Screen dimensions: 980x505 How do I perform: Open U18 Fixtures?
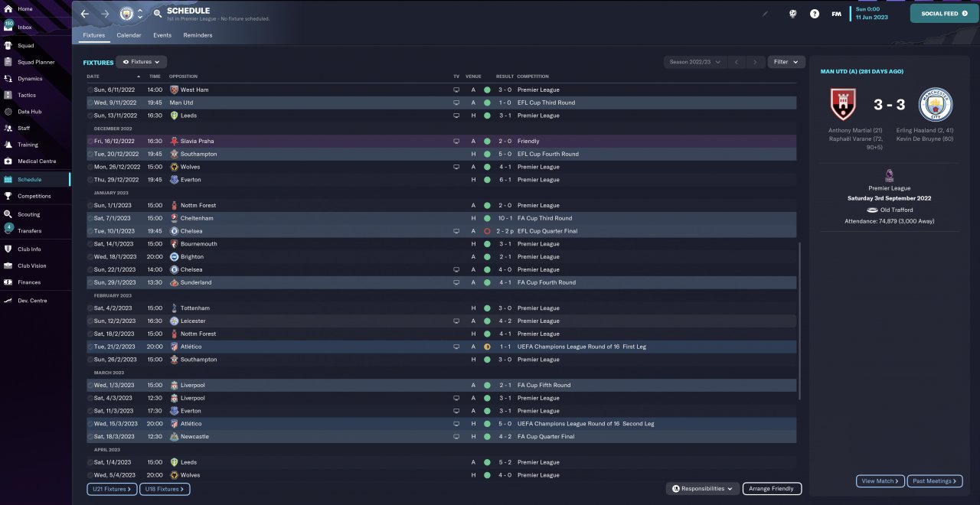[x=165, y=488]
